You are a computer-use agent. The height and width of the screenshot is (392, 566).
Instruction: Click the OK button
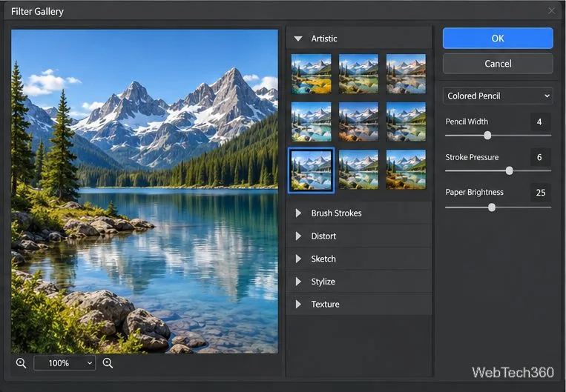498,39
